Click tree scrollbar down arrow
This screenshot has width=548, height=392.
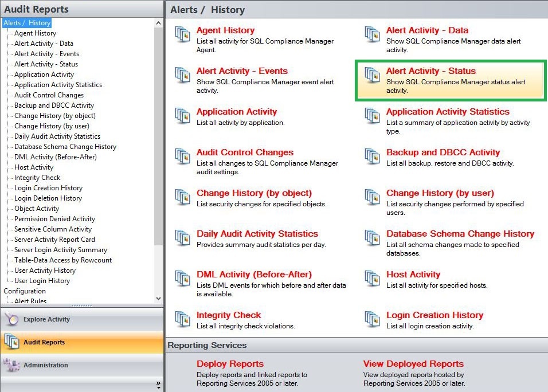coord(159,299)
